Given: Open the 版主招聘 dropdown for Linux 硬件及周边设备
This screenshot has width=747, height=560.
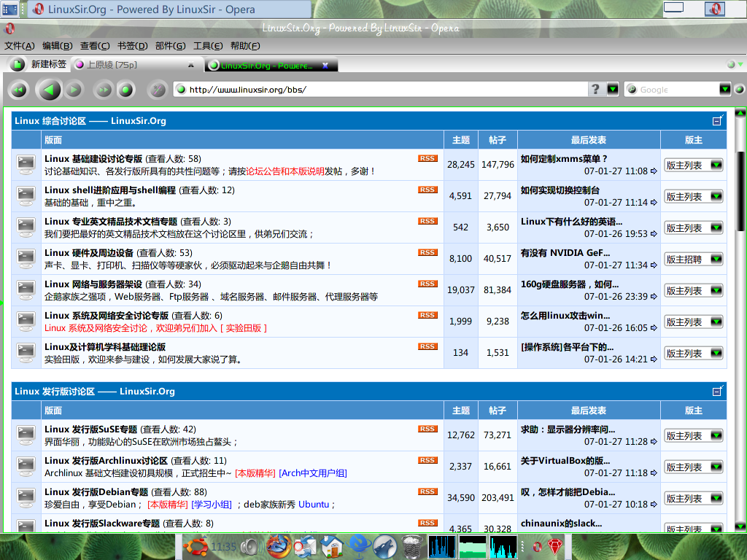Looking at the screenshot, I should 694,260.
